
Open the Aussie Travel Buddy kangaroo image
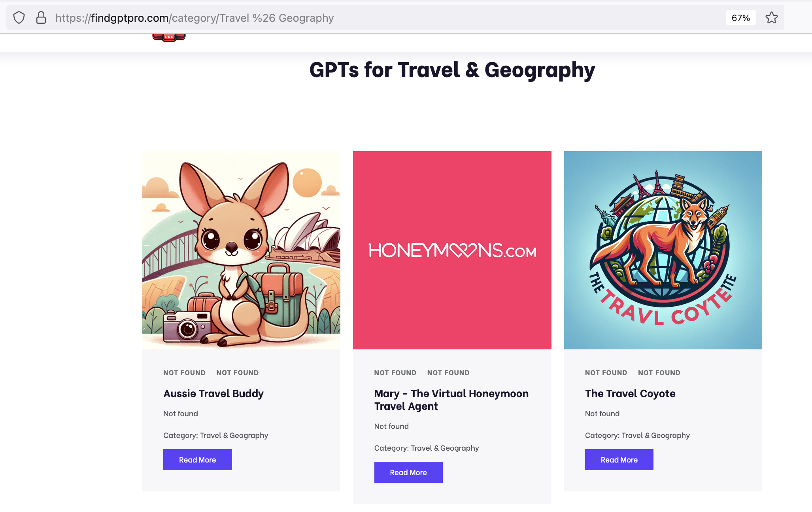coord(241,250)
